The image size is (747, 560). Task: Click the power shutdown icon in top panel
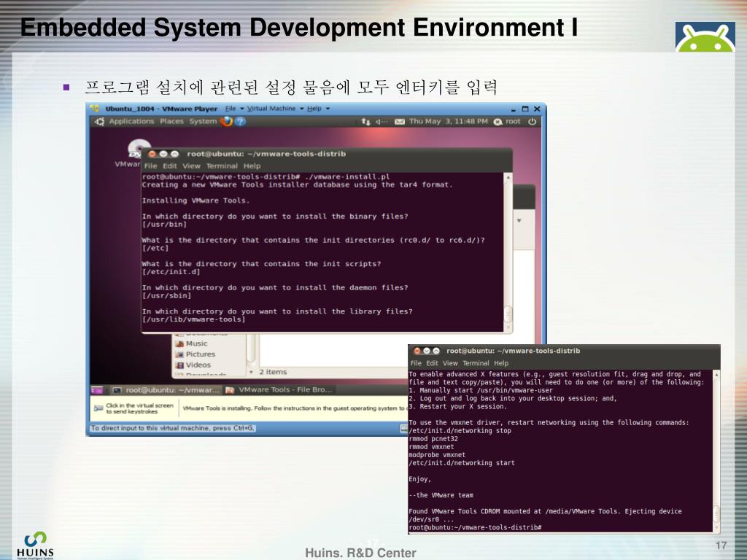(532, 122)
